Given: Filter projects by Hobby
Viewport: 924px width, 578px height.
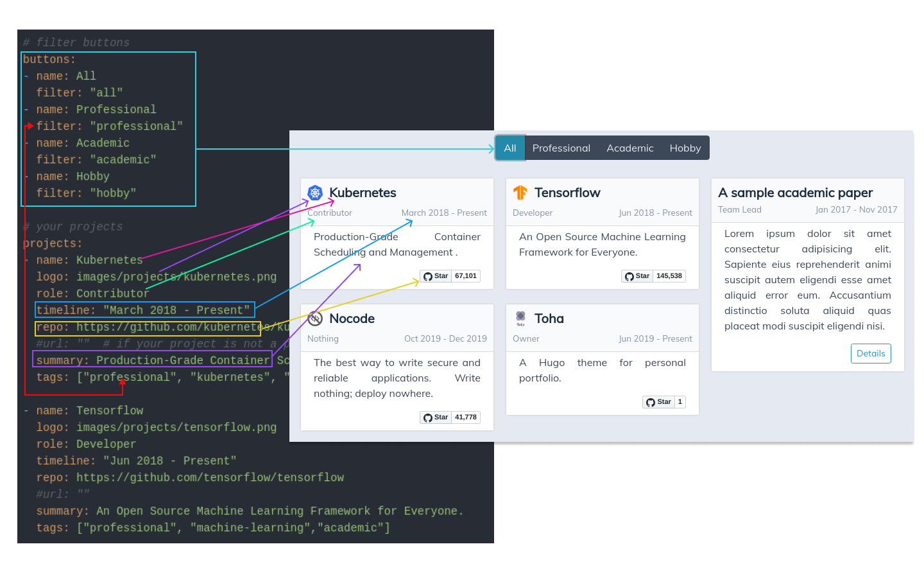Looking at the screenshot, I should [x=685, y=148].
